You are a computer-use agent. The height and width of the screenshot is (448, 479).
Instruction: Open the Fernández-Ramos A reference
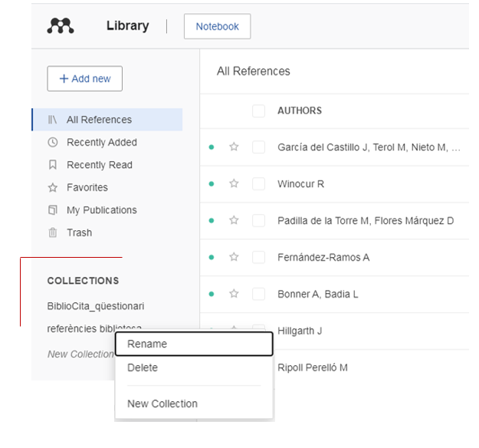click(323, 258)
